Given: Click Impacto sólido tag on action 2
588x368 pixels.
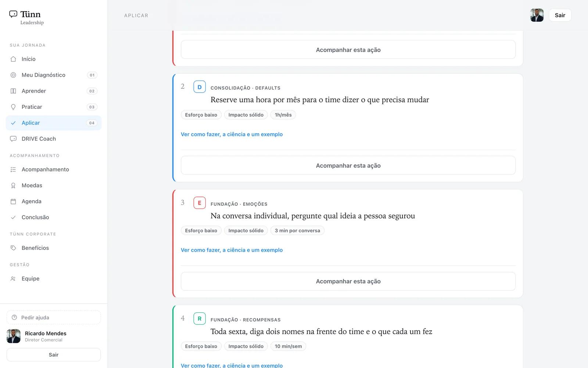Looking at the screenshot, I should [246, 115].
